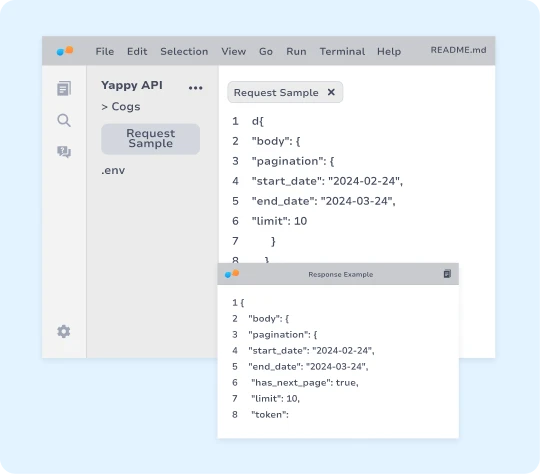Viewport: 540px width, 474px height.
Task: Open the explorer files icon in sidebar
Action: tap(64, 89)
